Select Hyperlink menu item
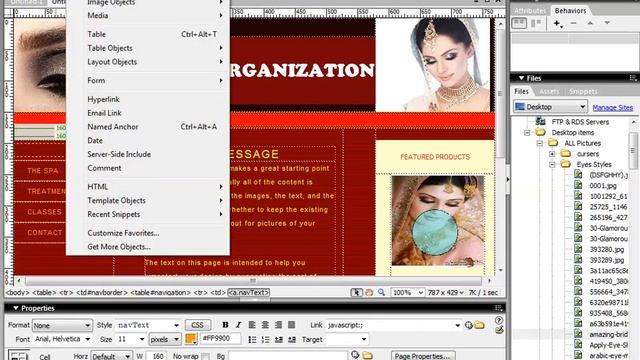Viewport: 640px width, 360px height. tap(147, 99)
